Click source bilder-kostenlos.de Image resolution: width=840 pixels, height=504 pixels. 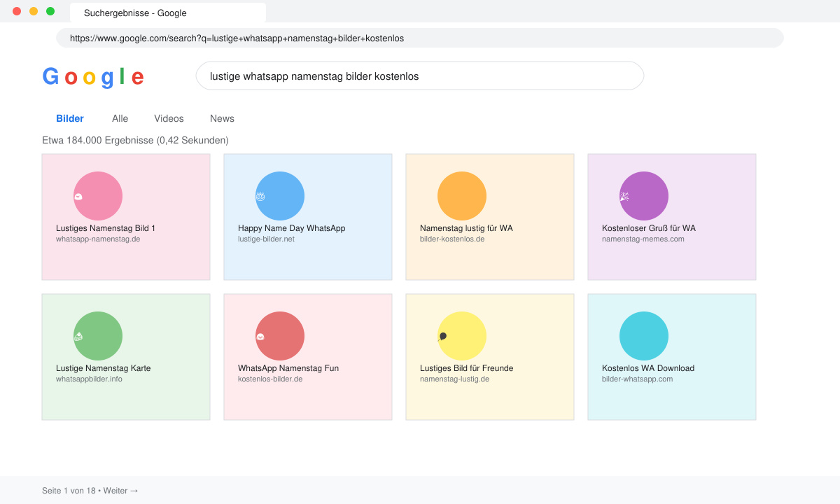pyautogui.click(x=452, y=239)
